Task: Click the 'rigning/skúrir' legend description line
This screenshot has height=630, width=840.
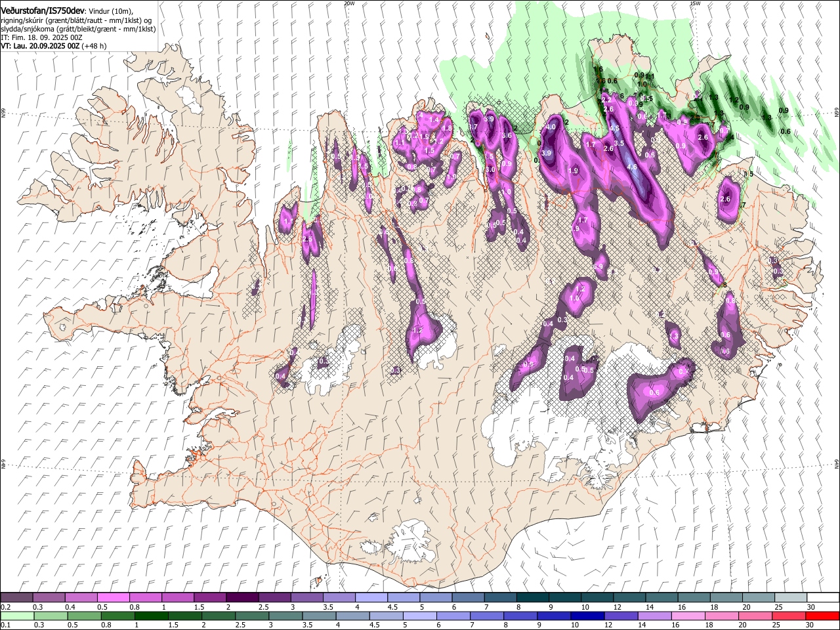Action: (x=77, y=20)
